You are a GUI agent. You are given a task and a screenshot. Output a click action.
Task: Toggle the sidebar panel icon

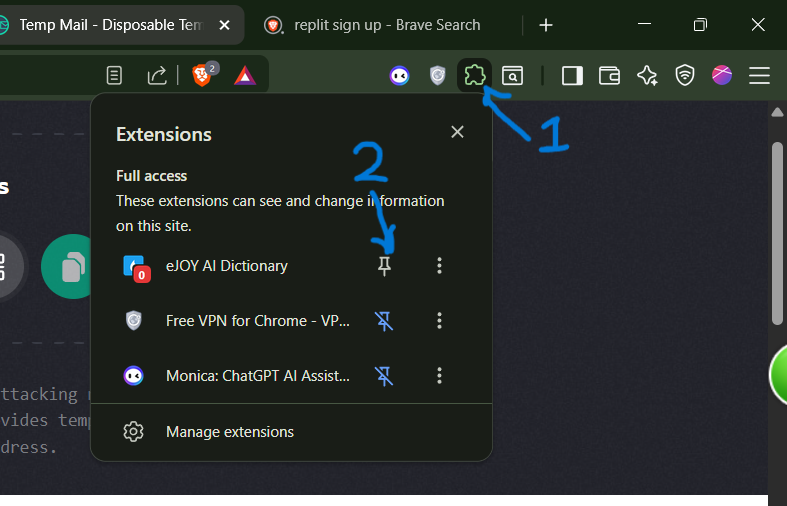[572, 76]
